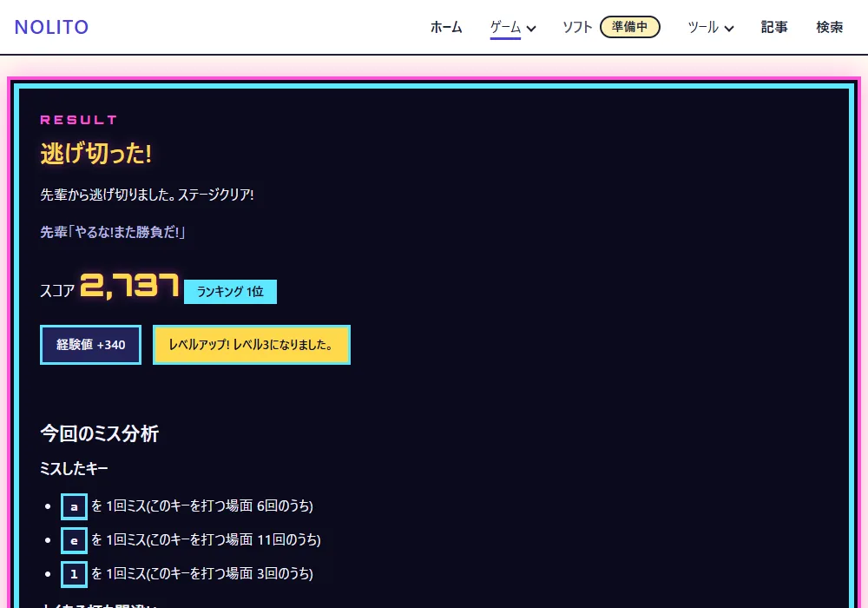This screenshot has height=608, width=868.
Task: Click the 今回のミス分析 heading
Action: click(100, 433)
